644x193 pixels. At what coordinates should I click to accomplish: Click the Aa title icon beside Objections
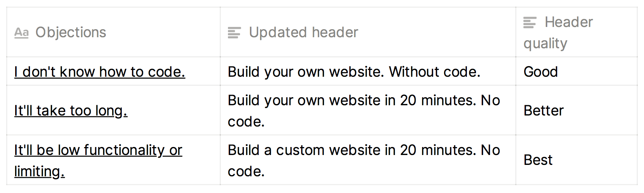(21, 33)
